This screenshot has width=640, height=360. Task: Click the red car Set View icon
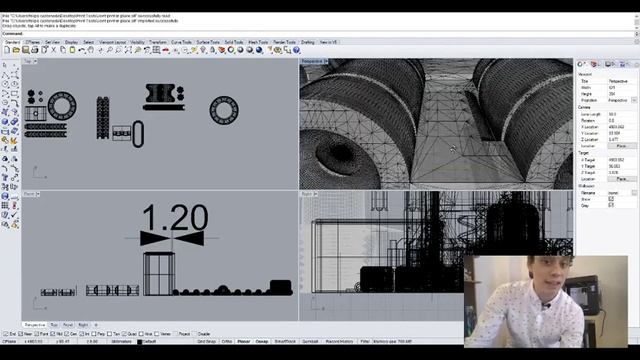pyautogui.click(x=166, y=50)
